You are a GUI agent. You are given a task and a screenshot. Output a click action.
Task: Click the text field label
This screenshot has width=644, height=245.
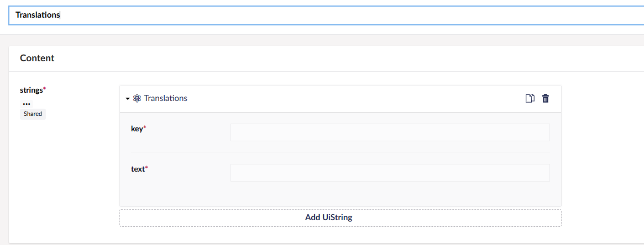point(138,169)
